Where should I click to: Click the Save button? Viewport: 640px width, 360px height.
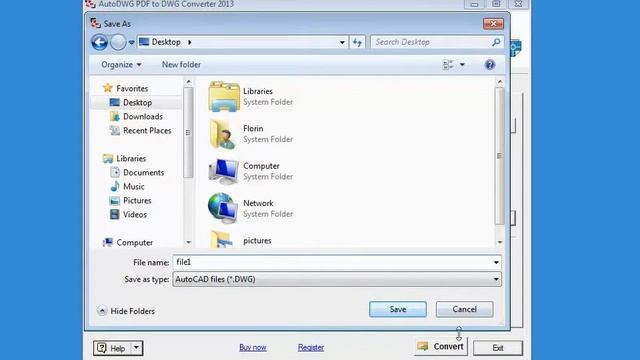[398, 309]
